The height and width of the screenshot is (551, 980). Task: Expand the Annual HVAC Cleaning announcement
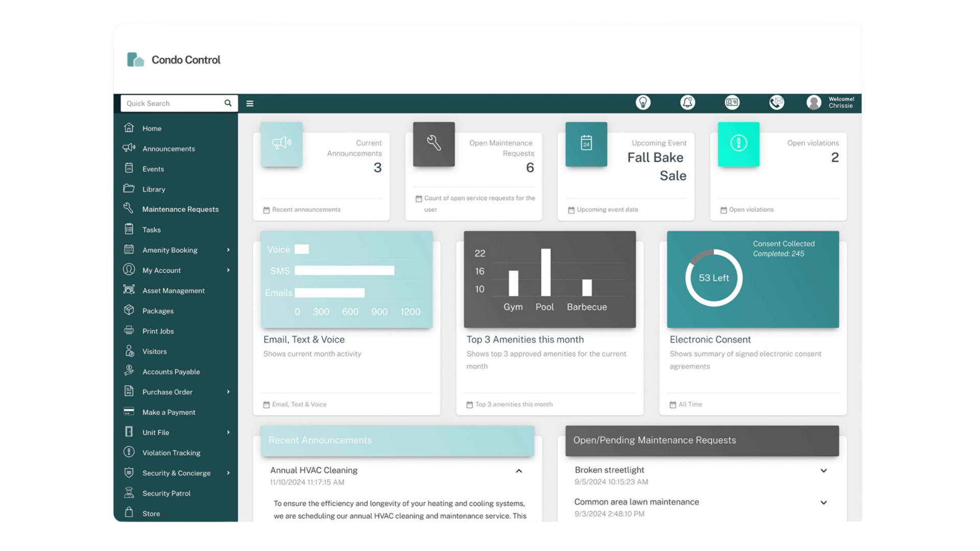click(519, 470)
